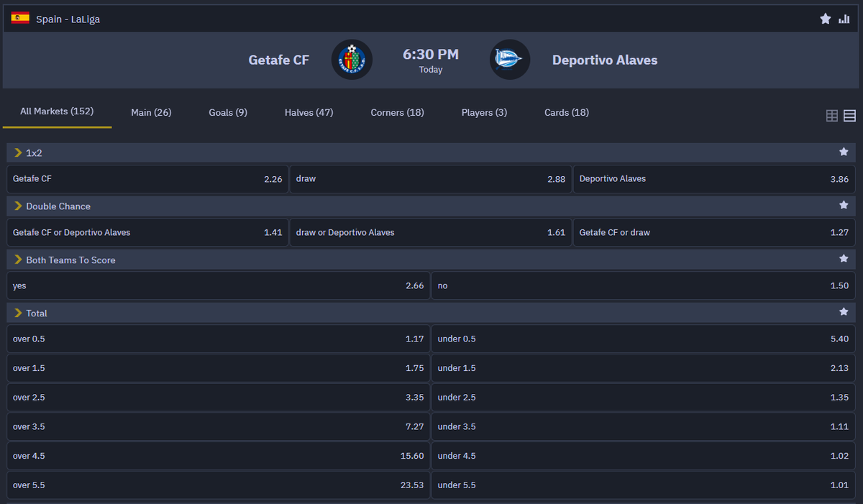Select Getafe CF or Deportivo Alaves 1.41
Viewport: 863px width, 504px height.
tap(147, 232)
